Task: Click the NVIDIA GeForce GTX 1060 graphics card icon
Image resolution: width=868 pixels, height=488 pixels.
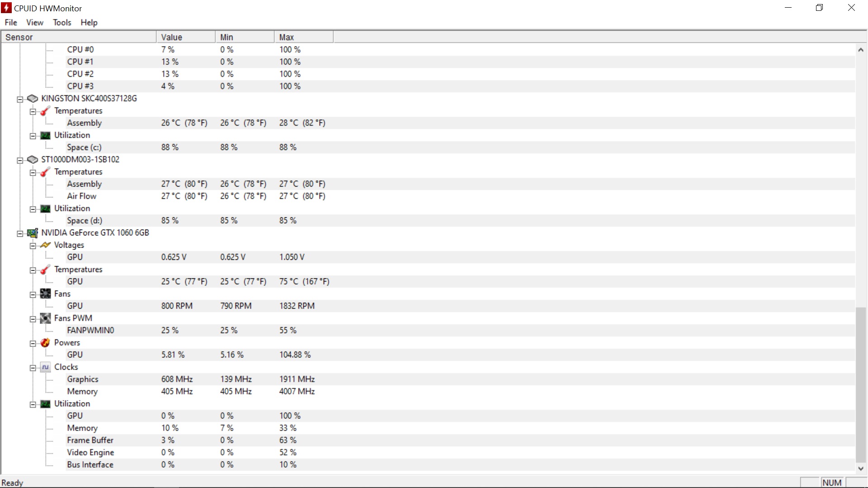Action: 33,233
